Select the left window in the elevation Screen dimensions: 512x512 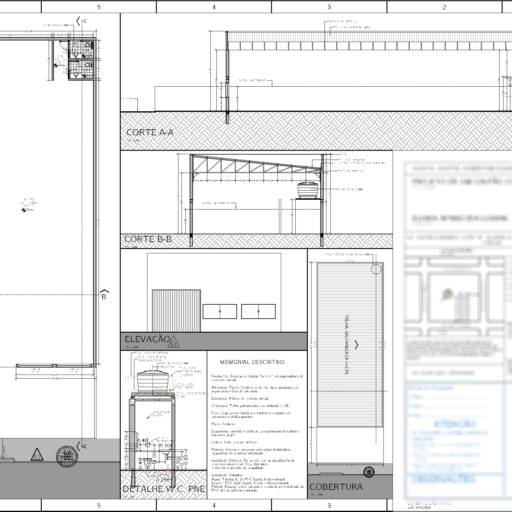[220, 311]
